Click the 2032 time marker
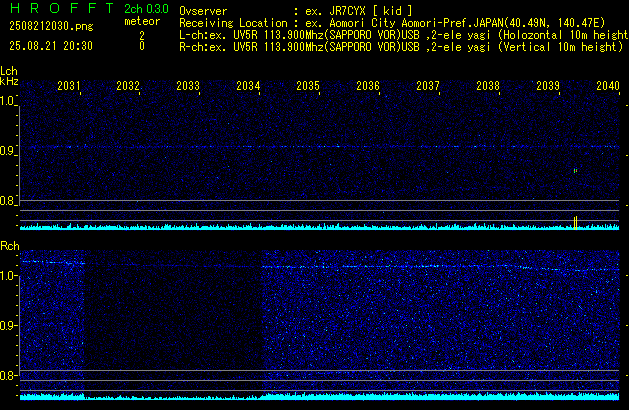Viewport: 629px width, 410px height. tap(128, 86)
